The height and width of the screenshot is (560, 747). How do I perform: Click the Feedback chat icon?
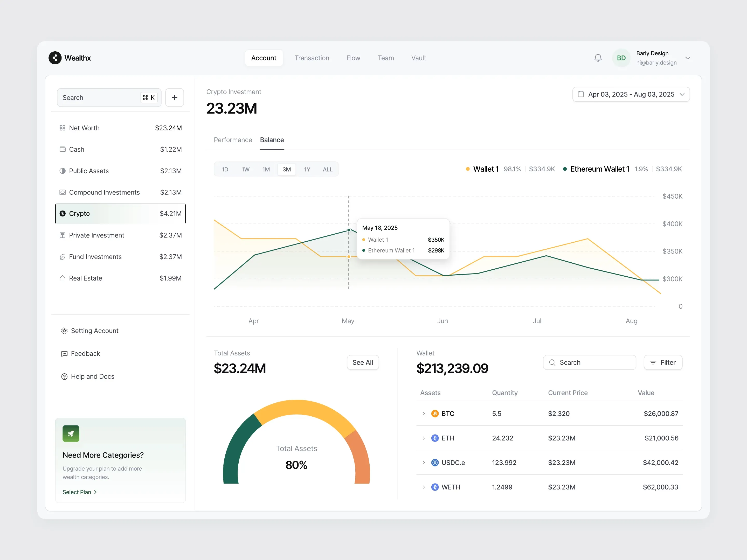(x=64, y=354)
